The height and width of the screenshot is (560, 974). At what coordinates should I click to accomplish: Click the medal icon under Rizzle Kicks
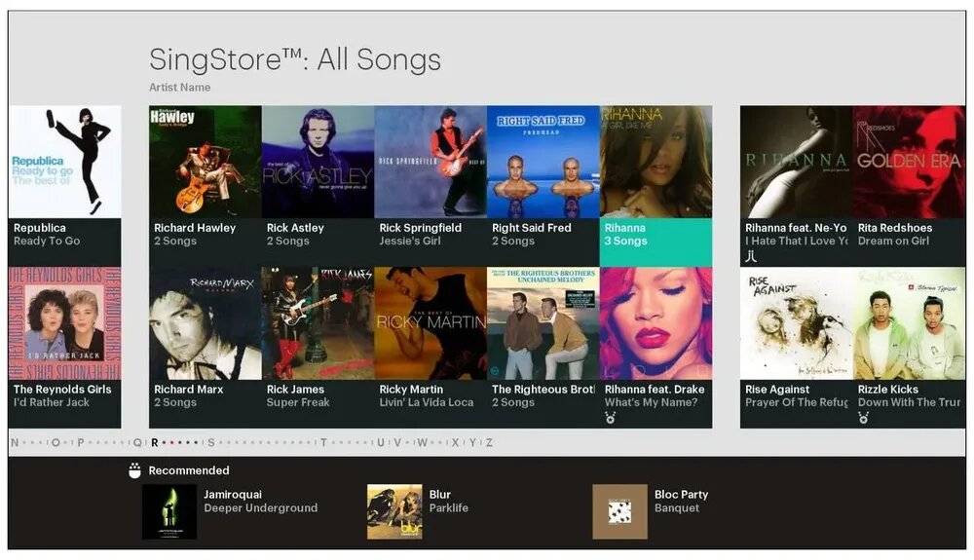[x=863, y=418]
